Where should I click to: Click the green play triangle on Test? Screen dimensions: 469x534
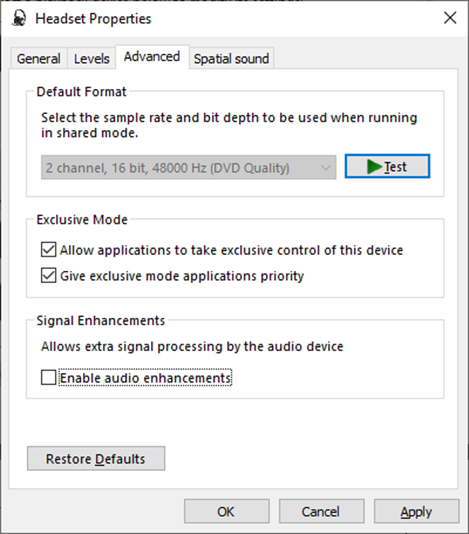pos(374,167)
